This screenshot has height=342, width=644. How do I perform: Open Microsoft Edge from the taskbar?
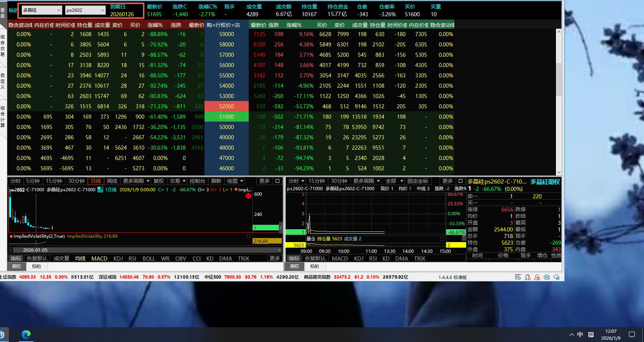[26, 334]
